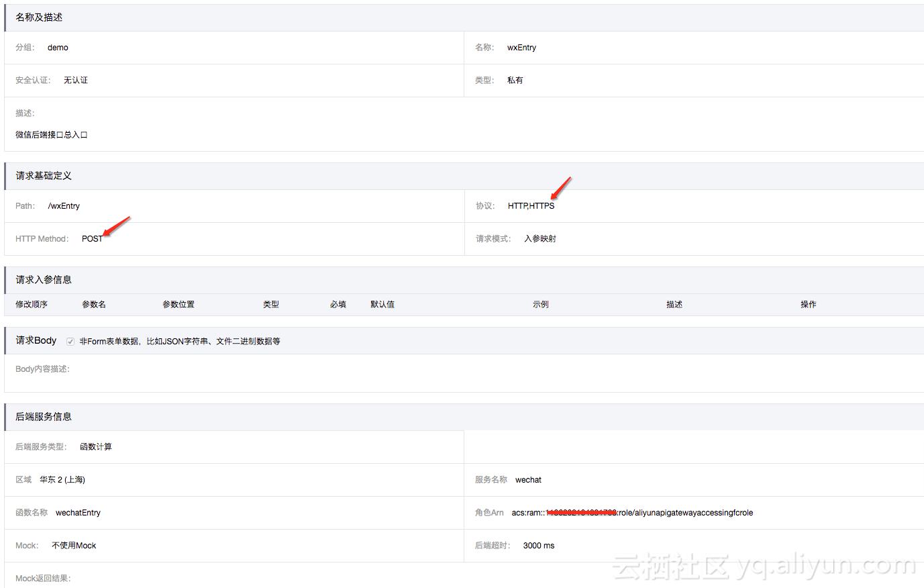Image resolution: width=924 pixels, height=588 pixels.
Task: Select the backend type value 函数计算
Action: [x=96, y=447]
